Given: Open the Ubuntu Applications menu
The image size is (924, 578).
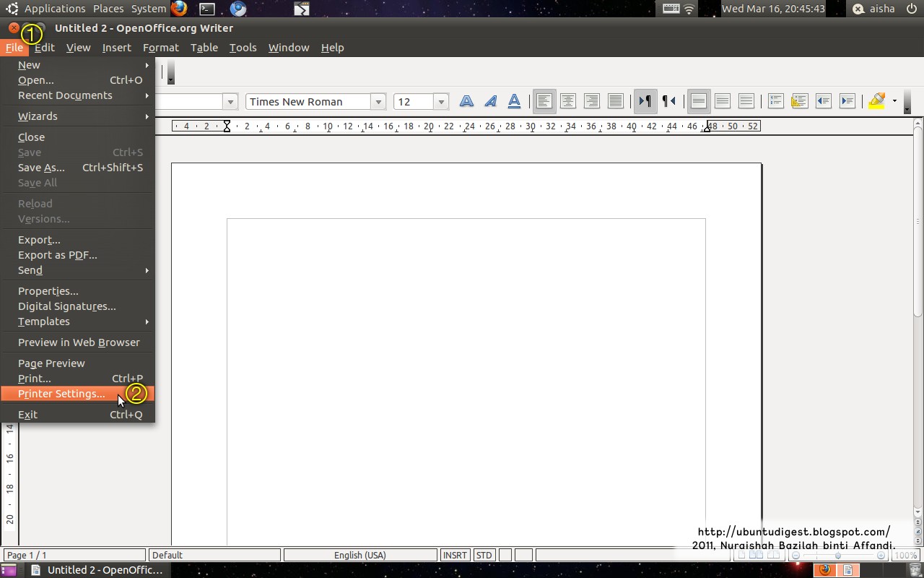Looking at the screenshot, I should pos(54,9).
